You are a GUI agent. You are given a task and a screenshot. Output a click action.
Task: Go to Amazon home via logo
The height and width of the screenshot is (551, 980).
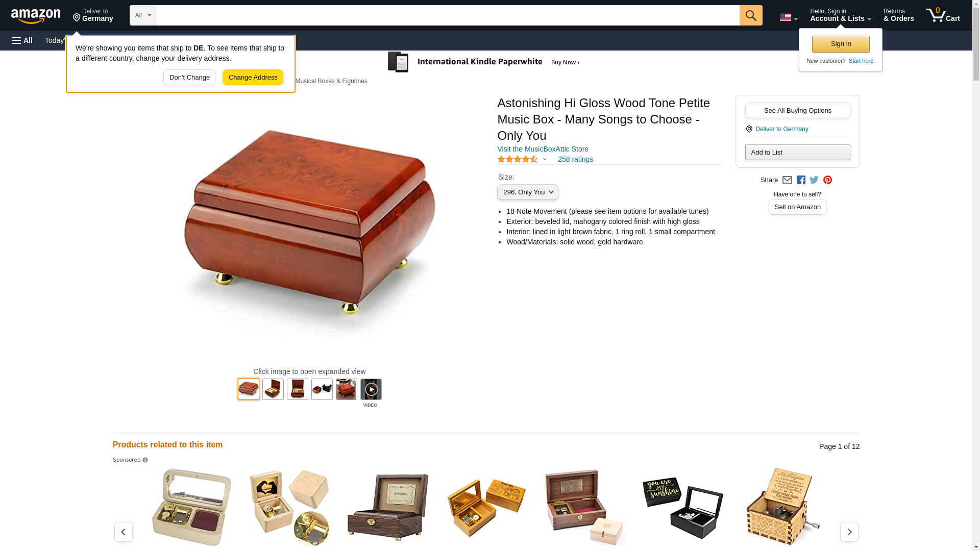[x=36, y=16]
